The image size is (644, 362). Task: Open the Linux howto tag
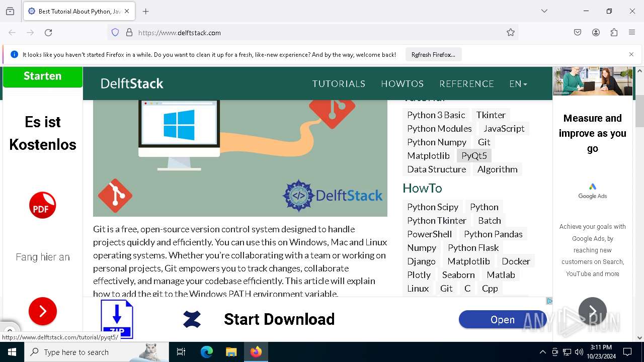tap(418, 289)
